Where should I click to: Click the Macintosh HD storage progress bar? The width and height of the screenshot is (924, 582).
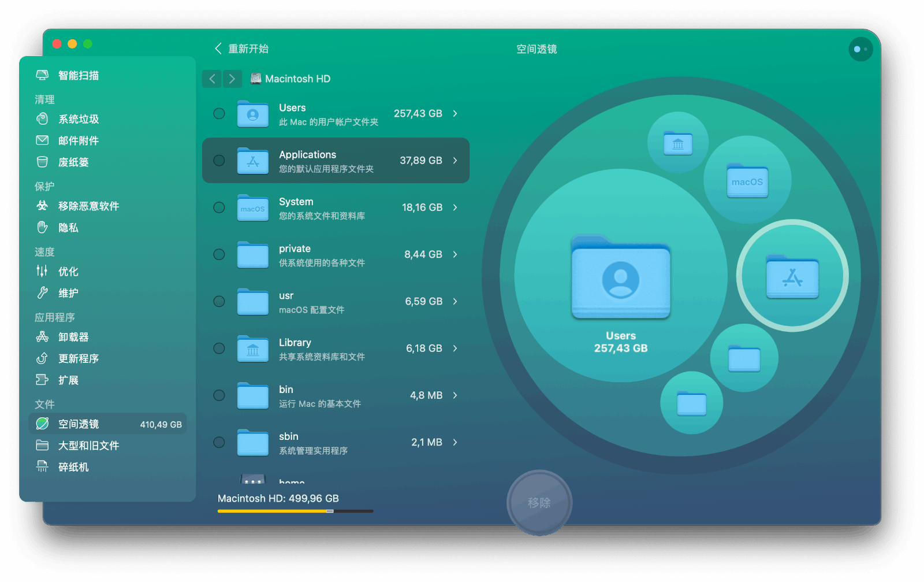pos(295,511)
